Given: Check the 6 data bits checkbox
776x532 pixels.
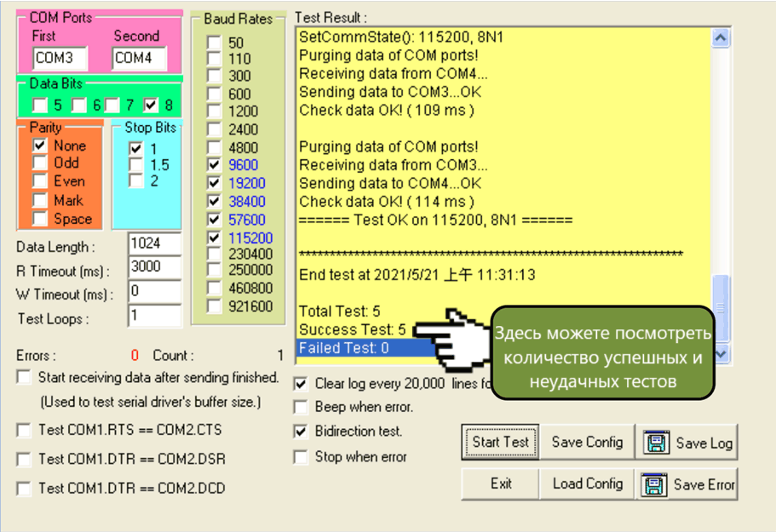Looking at the screenshot, I should point(79,105).
